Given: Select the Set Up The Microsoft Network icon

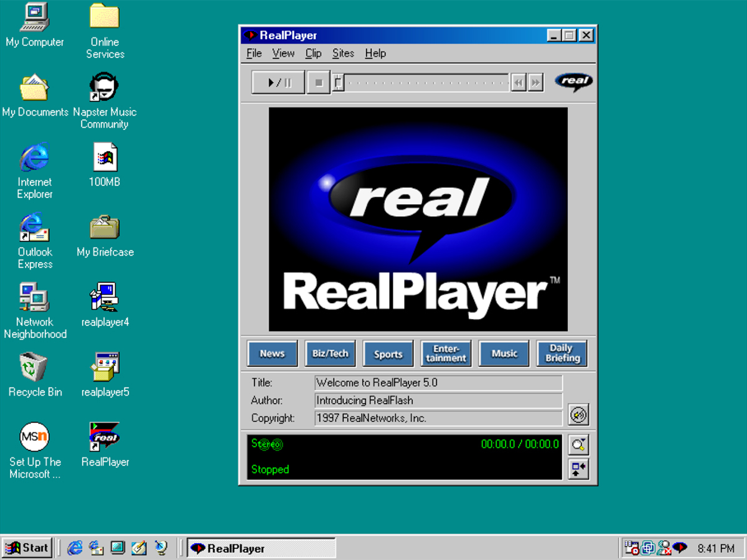Looking at the screenshot, I should tap(35, 451).
